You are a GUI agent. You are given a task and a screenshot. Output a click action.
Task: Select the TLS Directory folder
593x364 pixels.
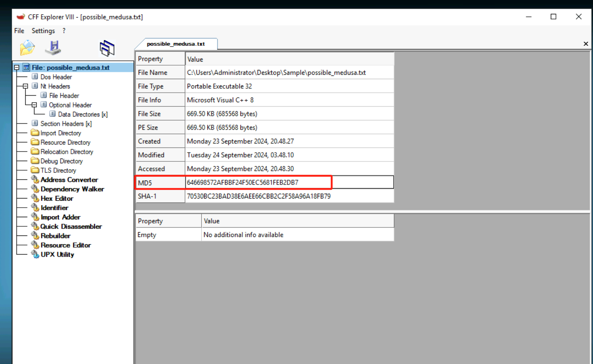[58, 170]
